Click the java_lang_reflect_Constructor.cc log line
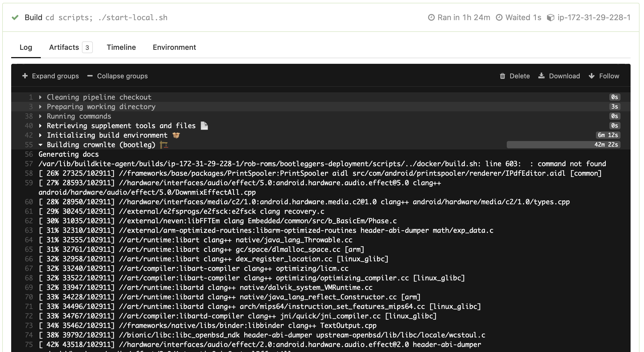 point(229,297)
